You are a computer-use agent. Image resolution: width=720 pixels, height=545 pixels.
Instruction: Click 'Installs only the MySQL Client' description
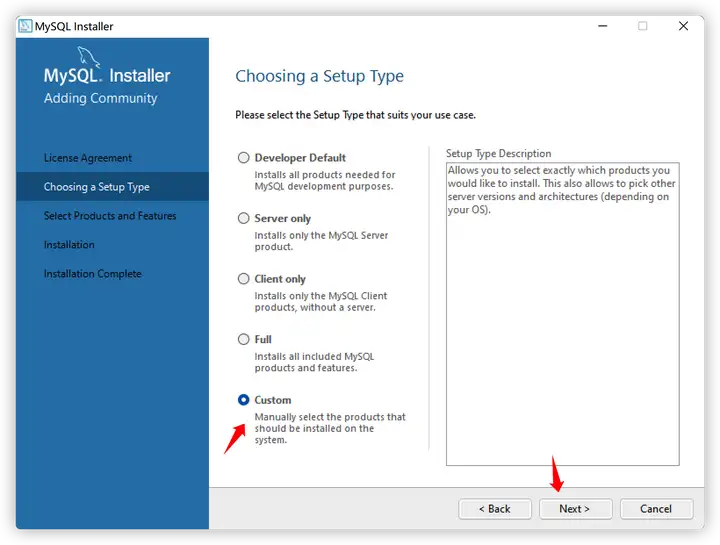[321, 302]
